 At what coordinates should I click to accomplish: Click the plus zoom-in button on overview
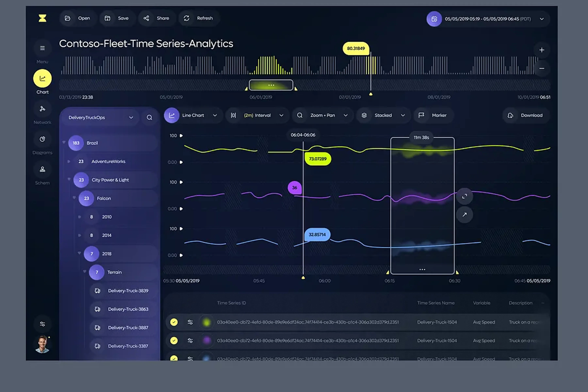(541, 50)
